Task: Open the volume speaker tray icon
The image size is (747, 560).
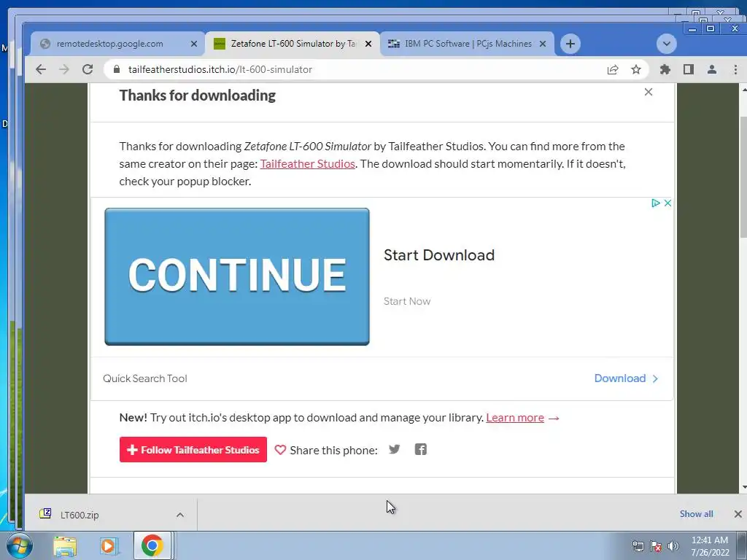Action: point(673,546)
